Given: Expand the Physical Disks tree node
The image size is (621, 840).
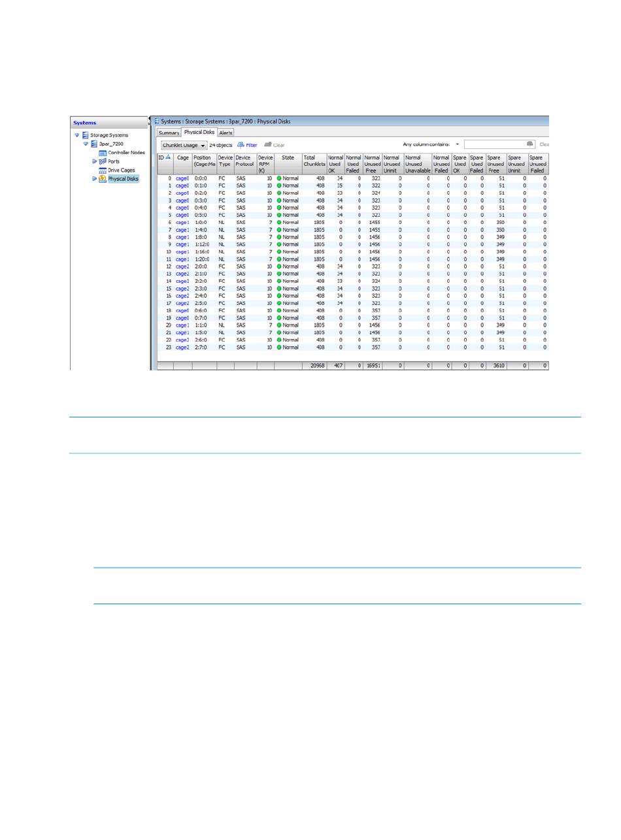Looking at the screenshot, I should coord(94,178).
